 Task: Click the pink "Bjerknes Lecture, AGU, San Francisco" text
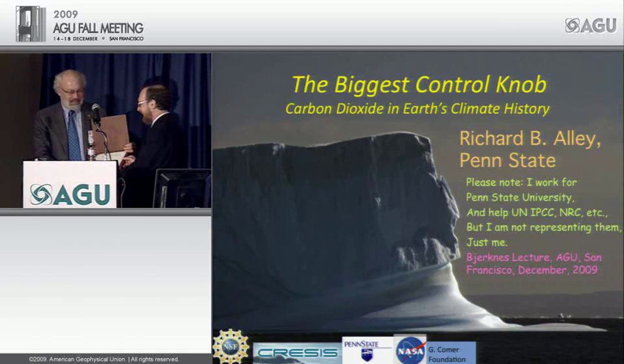pyautogui.click(x=534, y=264)
